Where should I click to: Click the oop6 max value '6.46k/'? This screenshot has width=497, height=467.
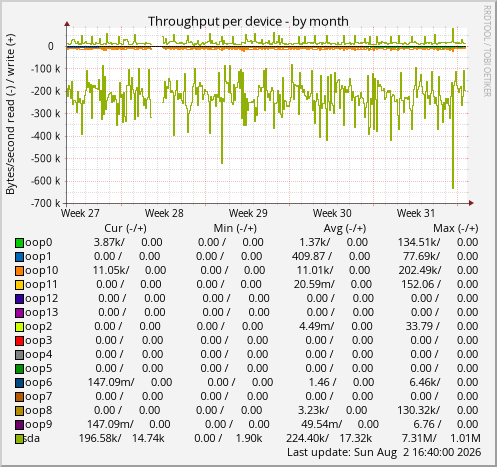coord(425,382)
